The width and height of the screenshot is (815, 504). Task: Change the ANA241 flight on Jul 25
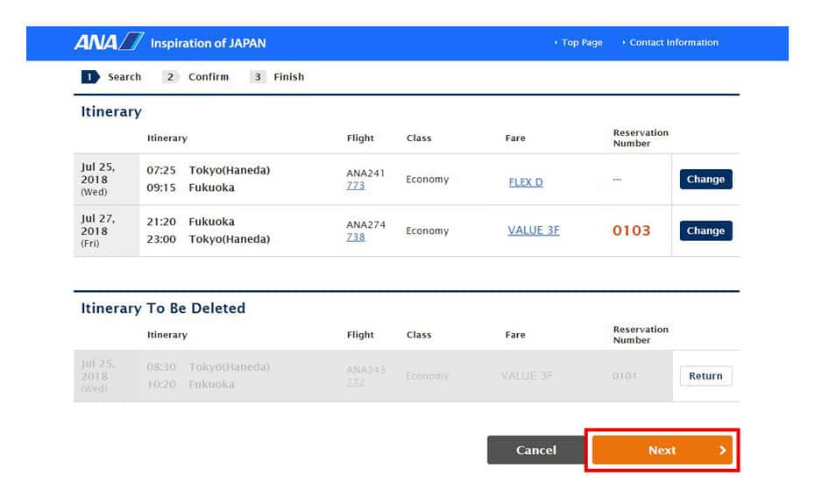[x=705, y=179]
